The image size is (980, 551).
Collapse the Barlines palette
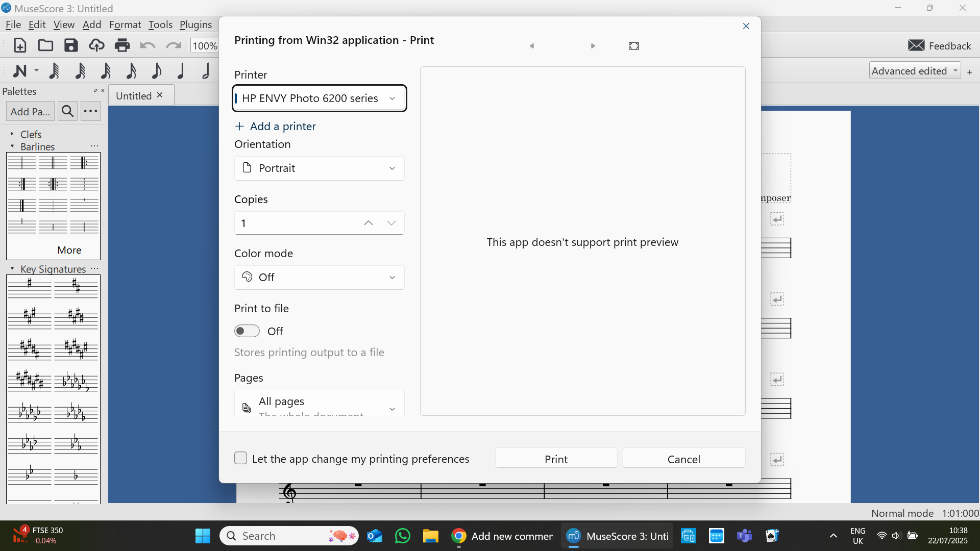pyautogui.click(x=12, y=146)
